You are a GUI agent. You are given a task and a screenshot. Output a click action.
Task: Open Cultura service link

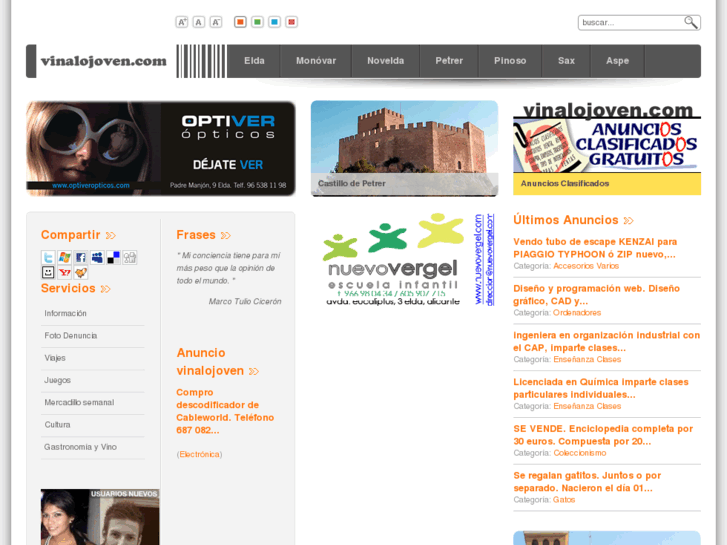(57, 425)
